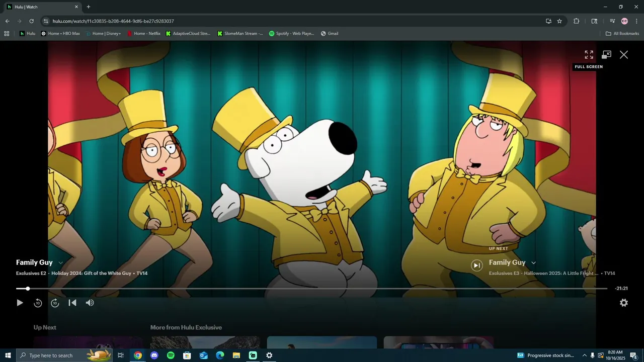View site information icon in address bar
644x362 pixels.
46,21
